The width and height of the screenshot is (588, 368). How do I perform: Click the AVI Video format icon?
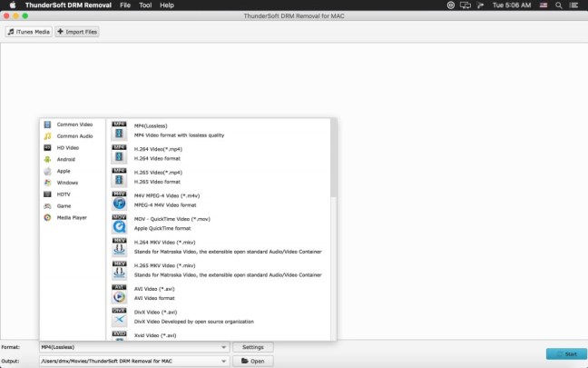coord(119,293)
